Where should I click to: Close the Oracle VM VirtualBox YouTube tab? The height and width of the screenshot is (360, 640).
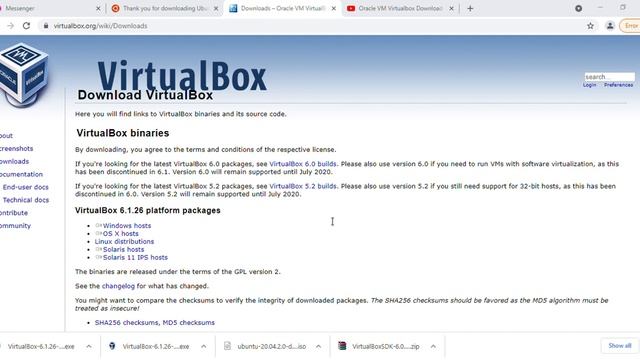[x=451, y=8]
